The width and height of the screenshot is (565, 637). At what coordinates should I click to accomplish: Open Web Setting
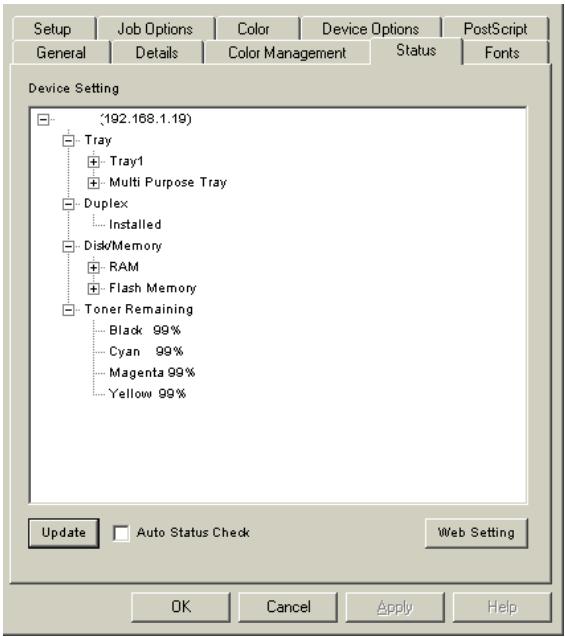(476, 533)
